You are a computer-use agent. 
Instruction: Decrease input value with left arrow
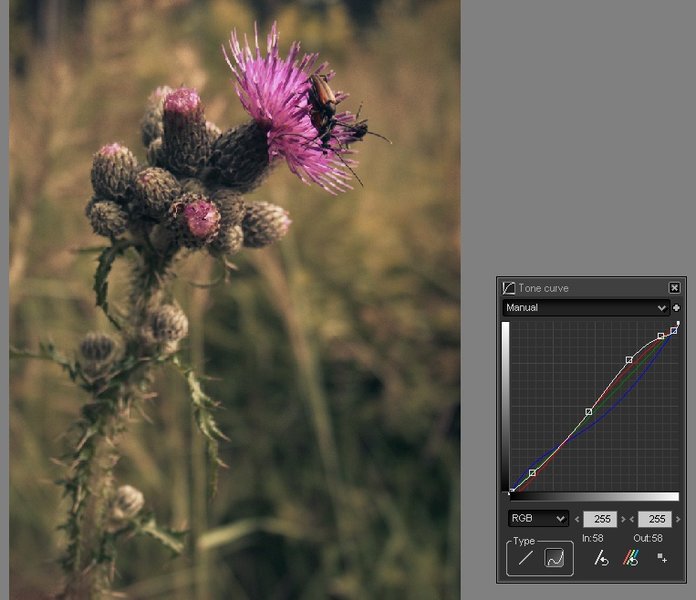[x=579, y=519]
